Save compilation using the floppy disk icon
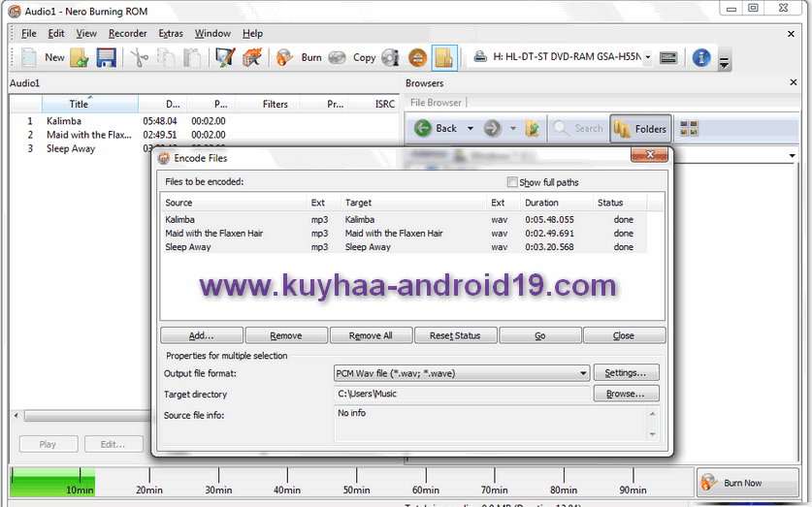Screen dimensions: 812x507 tap(106, 57)
